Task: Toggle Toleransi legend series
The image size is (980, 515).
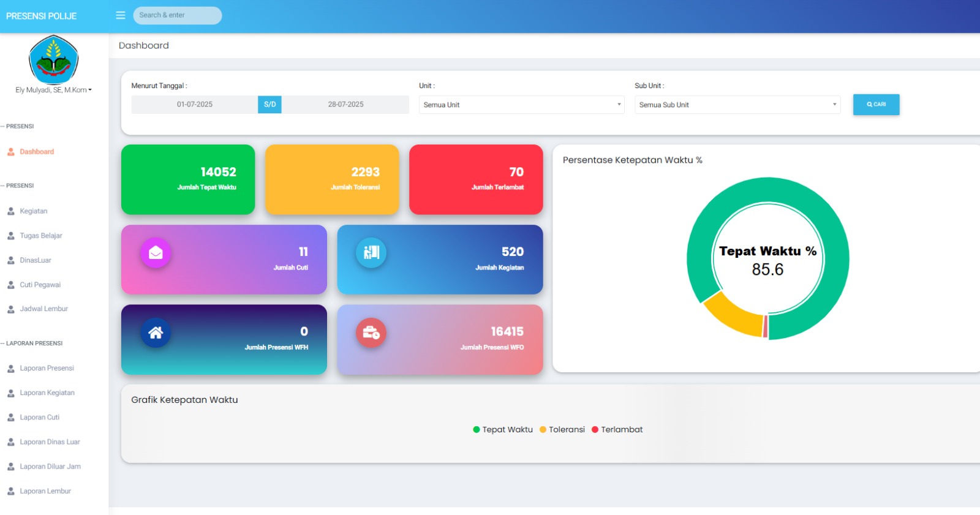Action: pos(562,430)
